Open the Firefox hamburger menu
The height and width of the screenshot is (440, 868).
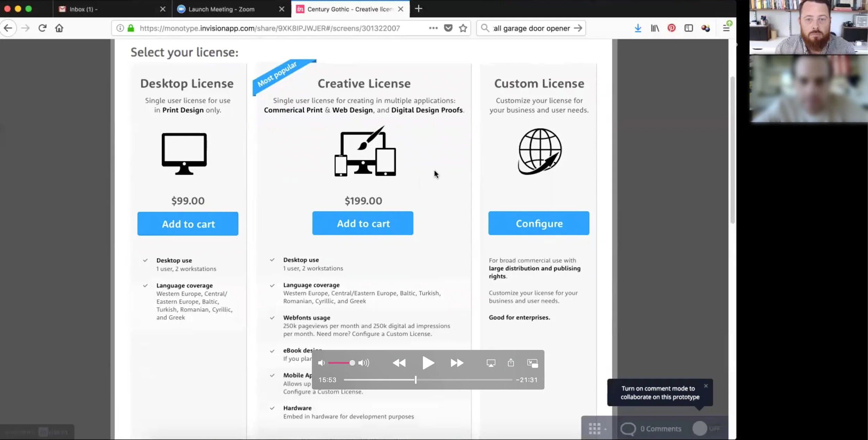(726, 28)
